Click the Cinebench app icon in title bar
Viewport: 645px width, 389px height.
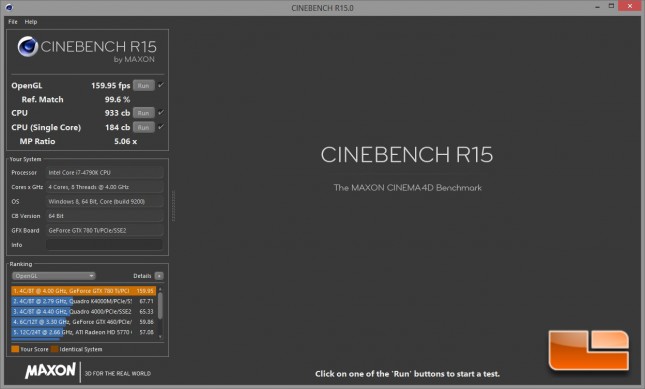pos(9,7)
